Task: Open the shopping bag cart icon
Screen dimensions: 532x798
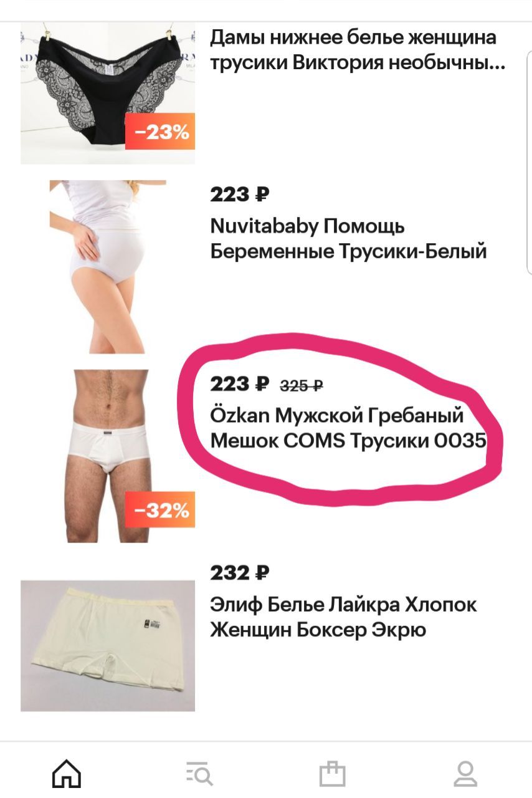Action: [x=332, y=773]
